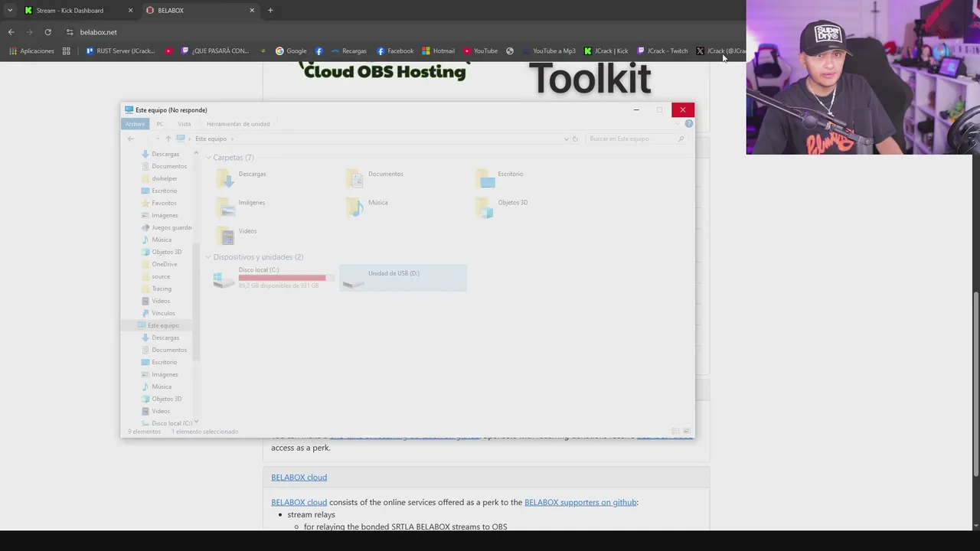The height and width of the screenshot is (551, 980).
Task: Select source in the navigation pane
Action: (161, 276)
